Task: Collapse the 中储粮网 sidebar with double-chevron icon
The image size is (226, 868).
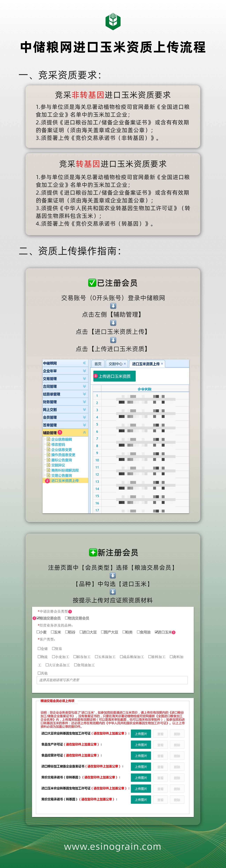Action: pos(84,363)
